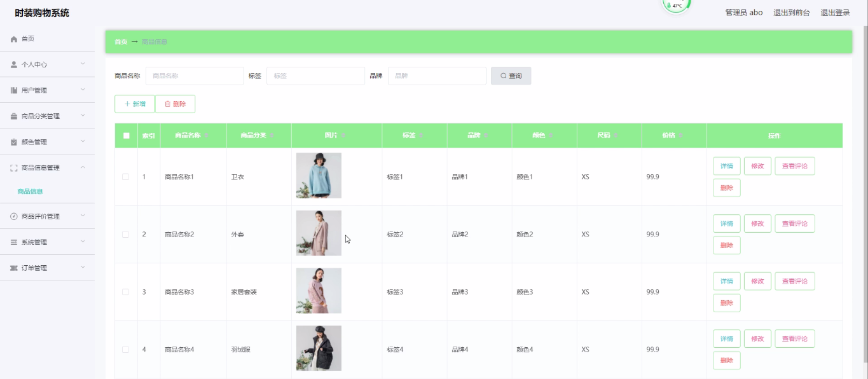Open the 商品信息 submenu item
The height and width of the screenshot is (379, 868).
point(31,191)
